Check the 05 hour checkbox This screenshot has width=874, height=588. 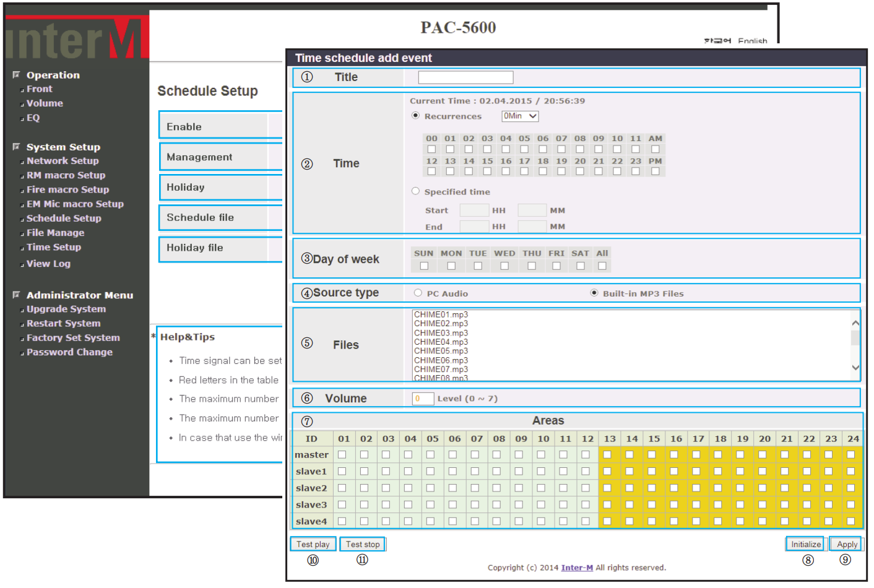(524, 149)
